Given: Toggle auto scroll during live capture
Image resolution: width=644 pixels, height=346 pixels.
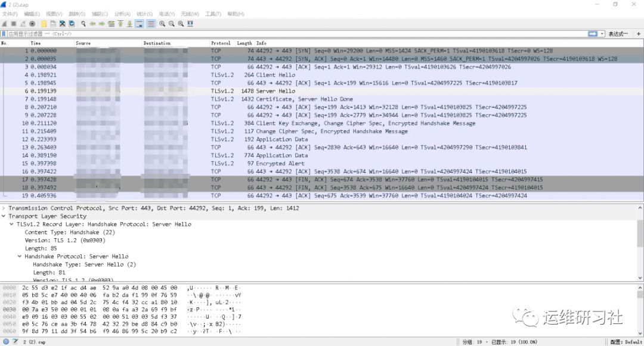Looking at the screenshot, I should 139,24.
